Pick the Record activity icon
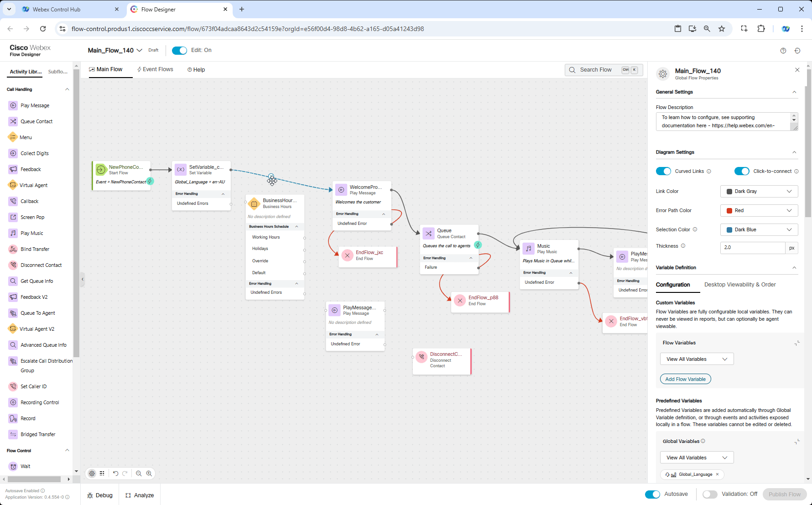 pyautogui.click(x=13, y=418)
